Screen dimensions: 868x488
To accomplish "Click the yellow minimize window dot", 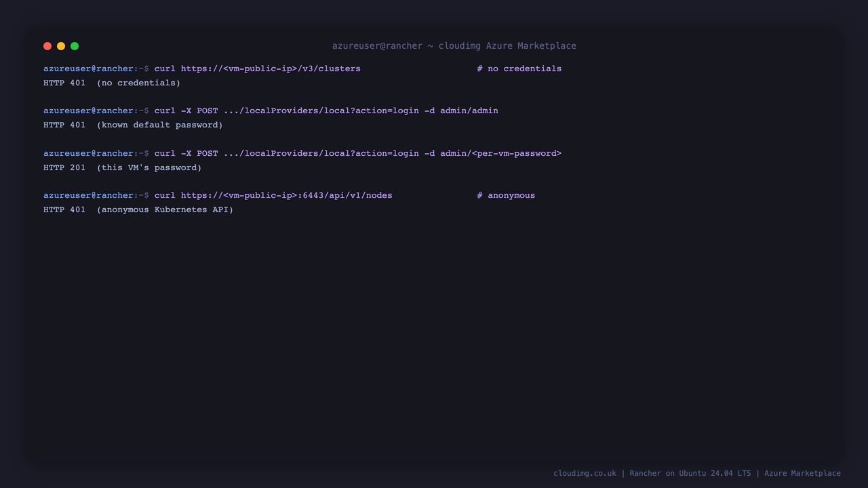I will point(61,46).
